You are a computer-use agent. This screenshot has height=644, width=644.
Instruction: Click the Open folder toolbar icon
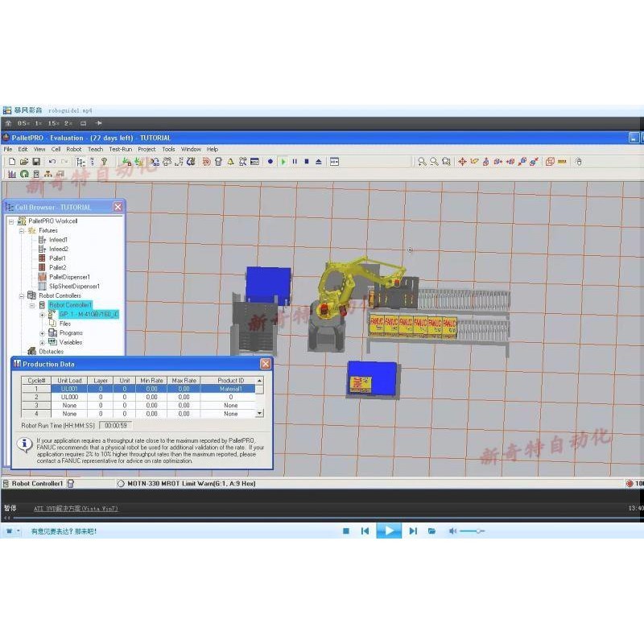tap(24, 162)
